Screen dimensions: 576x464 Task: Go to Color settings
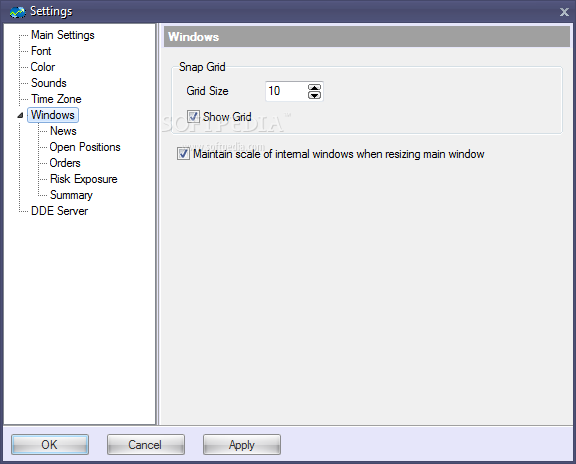(43, 67)
